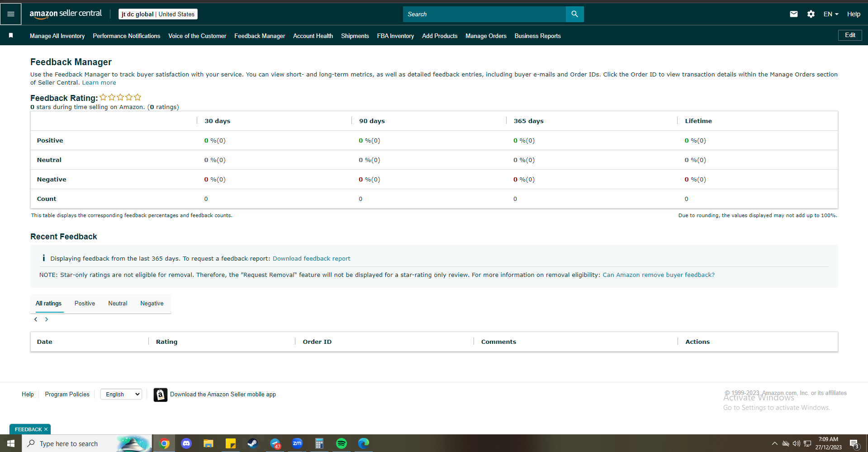The height and width of the screenshot is (452, 868).
Task: Click the taskbar clock and date
Action: tap(828, 443)
